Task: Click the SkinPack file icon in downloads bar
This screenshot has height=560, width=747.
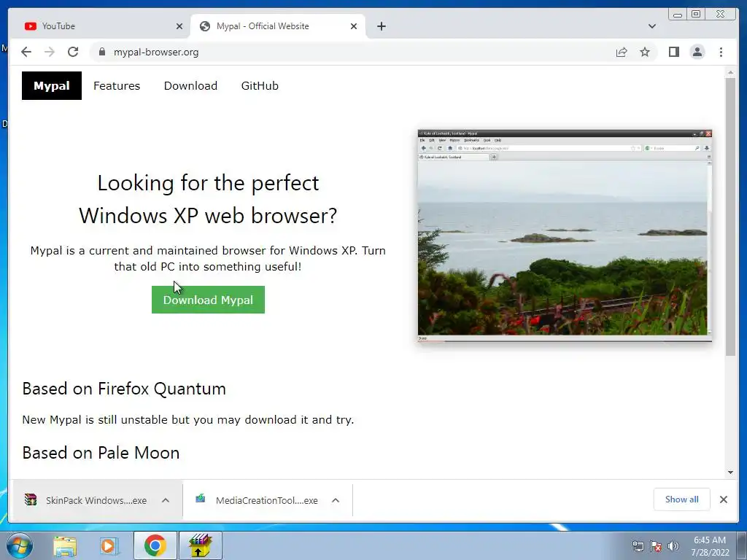Action: pyautogui.click(x=31, y=499)
